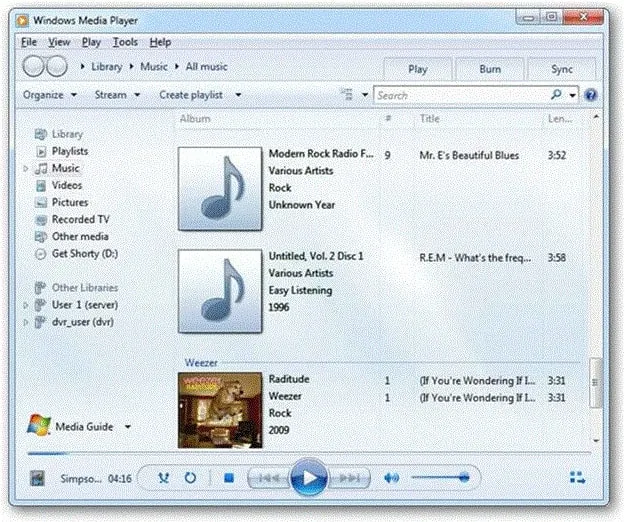
Task: Click the Back navigation button
Action: pos(33,66)
